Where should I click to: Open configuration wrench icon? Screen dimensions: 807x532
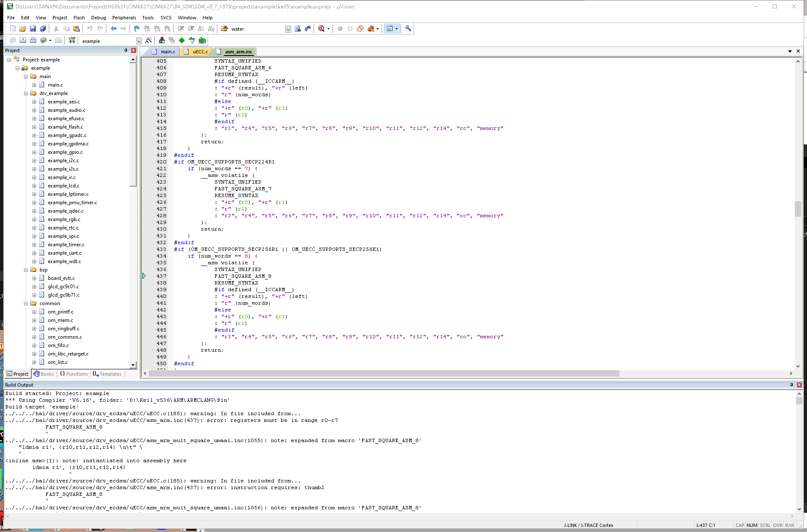[408, 29]
